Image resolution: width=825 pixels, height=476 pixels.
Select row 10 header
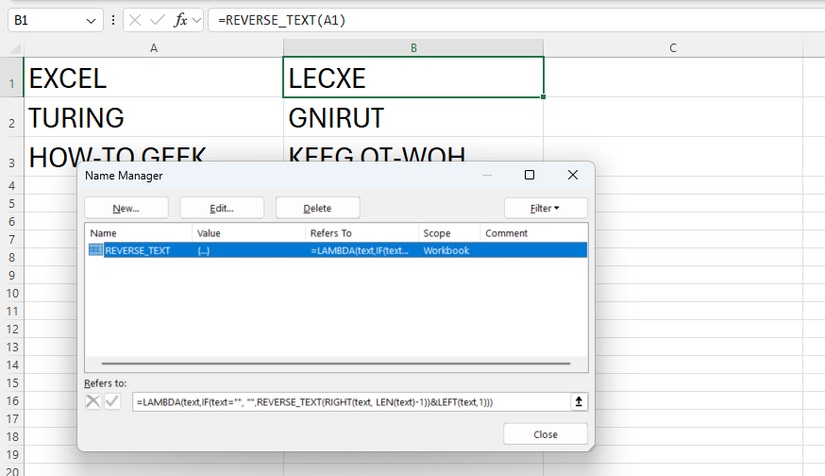12,293
